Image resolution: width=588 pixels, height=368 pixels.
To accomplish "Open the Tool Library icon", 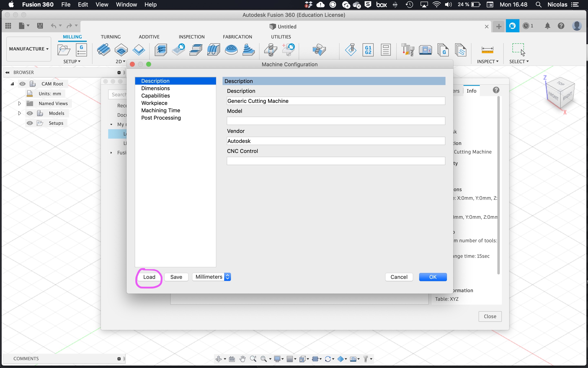I will coord(408,50).
